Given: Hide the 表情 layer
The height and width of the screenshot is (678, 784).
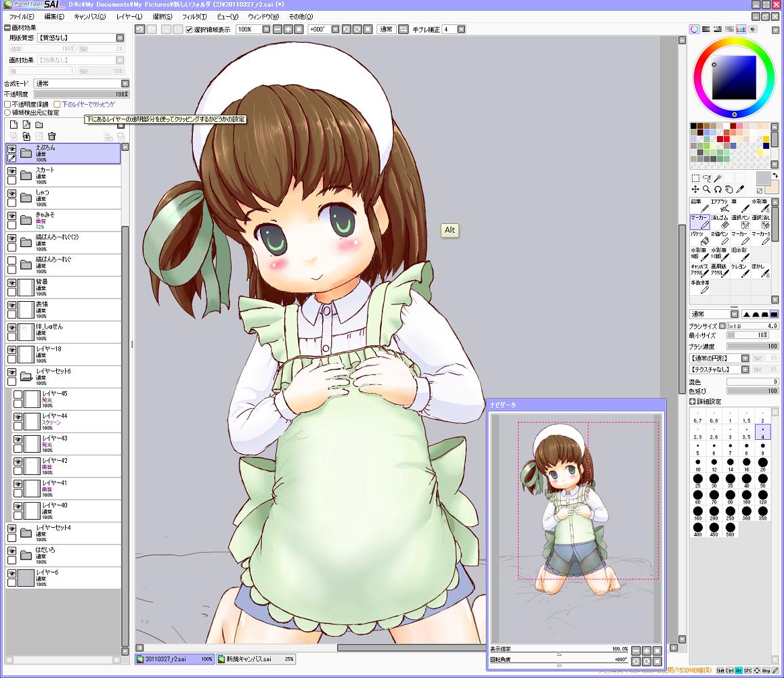Looking at the screenshot, I should [12, 305].
